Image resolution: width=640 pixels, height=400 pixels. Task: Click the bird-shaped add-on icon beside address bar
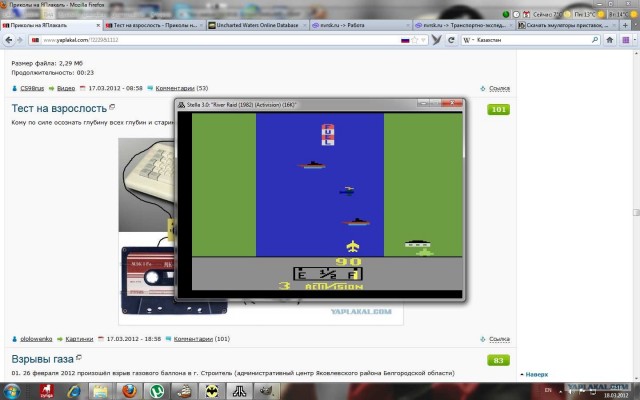[x=436, y=40]
